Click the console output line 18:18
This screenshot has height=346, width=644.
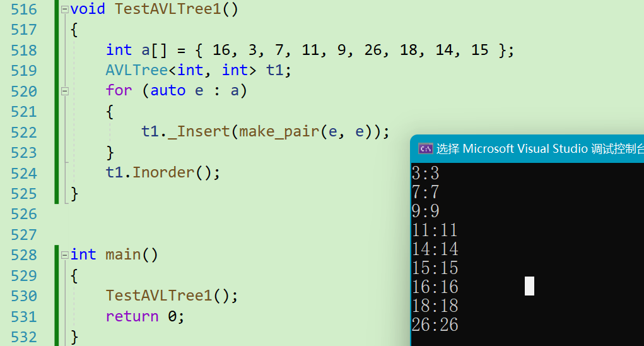tap(435, 306)
